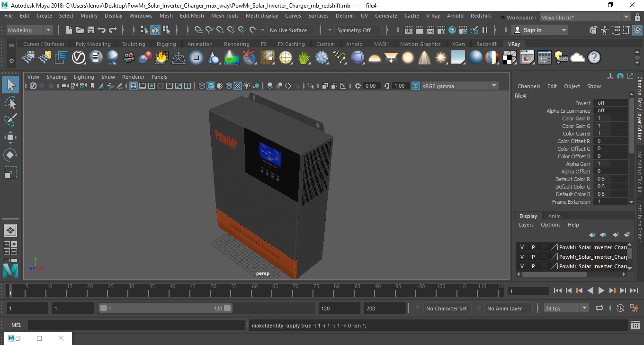The height and width of the screenshot is (345, 644).
Task: Activate the Select tool in the left toolbox
Action: 10,85
